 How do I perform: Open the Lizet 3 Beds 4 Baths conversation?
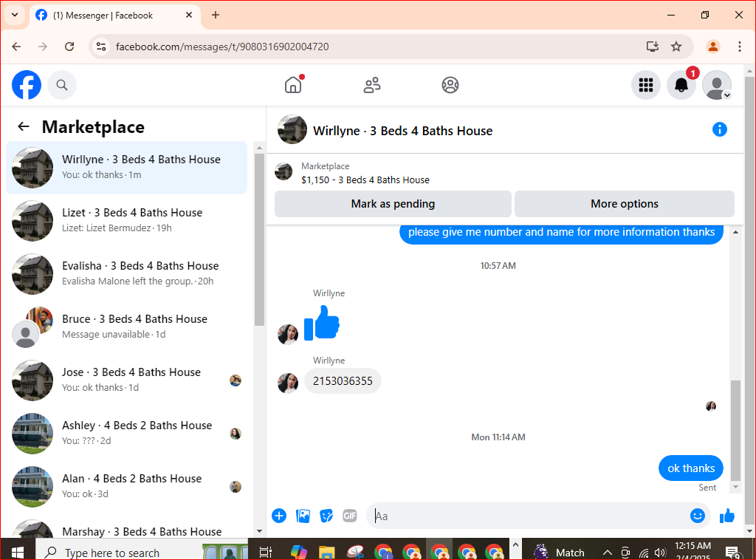127,220
